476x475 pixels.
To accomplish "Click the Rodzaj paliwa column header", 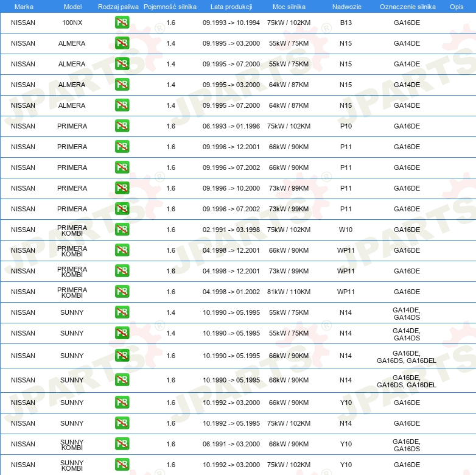I will click(x=118, y=7).
